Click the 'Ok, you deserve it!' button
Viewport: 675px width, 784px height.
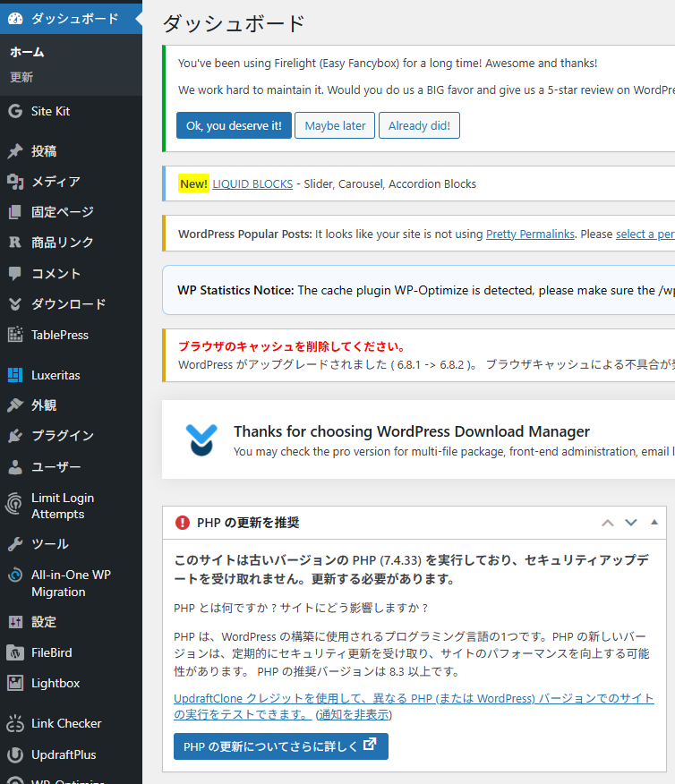pos(234,125)
